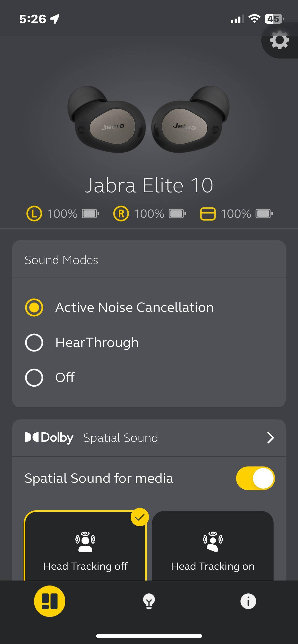Expand Dolby Spatial Sound chevron
The height and width of the screenshot is (644, 298).
tap(270, 438)
